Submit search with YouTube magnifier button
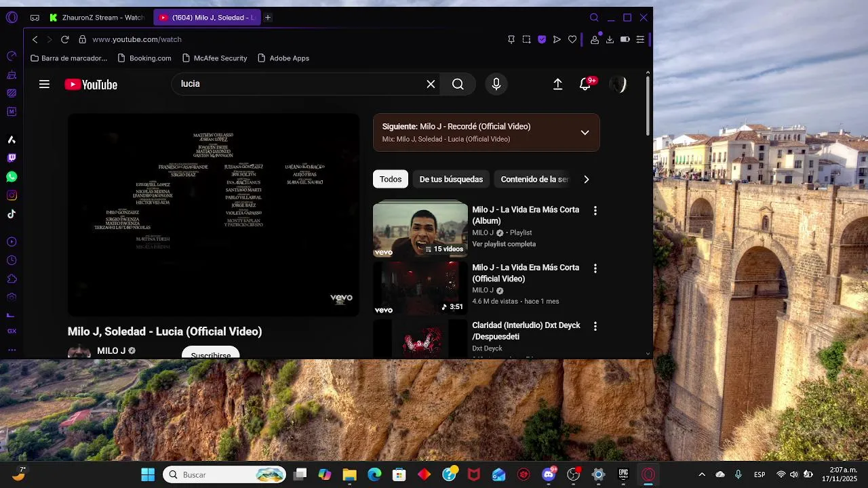Screen dimensions: 868x488 coord(458,84)
